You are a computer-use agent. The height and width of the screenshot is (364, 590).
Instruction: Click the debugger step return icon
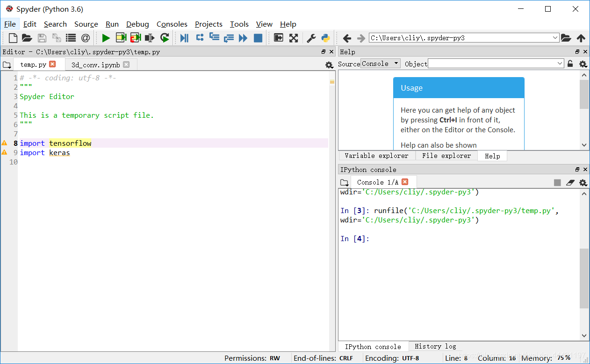(x=229, y=38)
